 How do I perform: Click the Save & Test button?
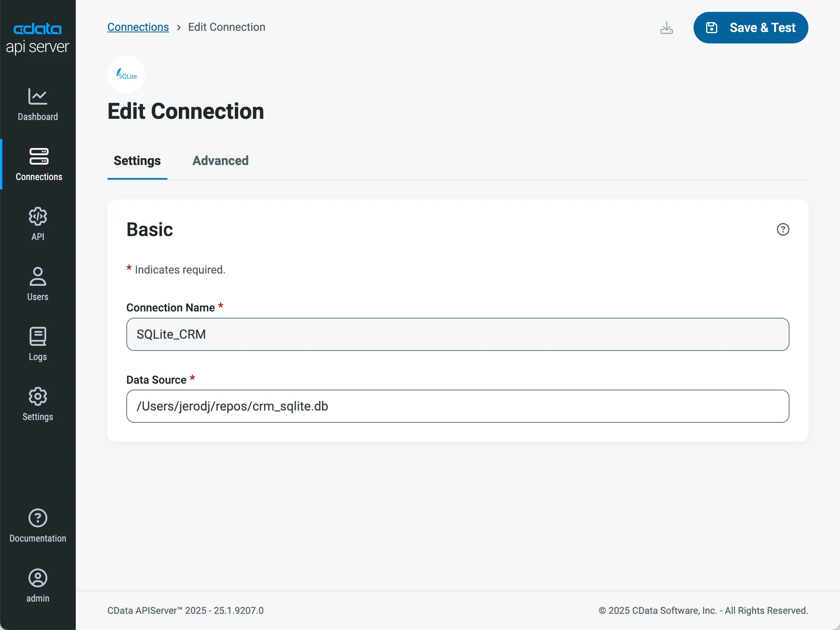pyautogui.click(x=750, y=27)
